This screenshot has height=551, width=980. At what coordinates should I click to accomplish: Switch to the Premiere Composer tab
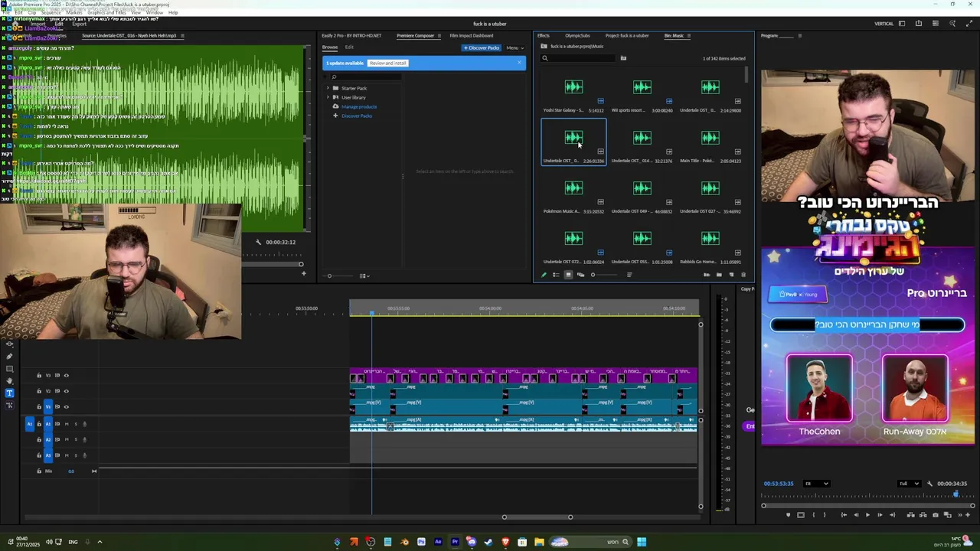pos(416,35)
